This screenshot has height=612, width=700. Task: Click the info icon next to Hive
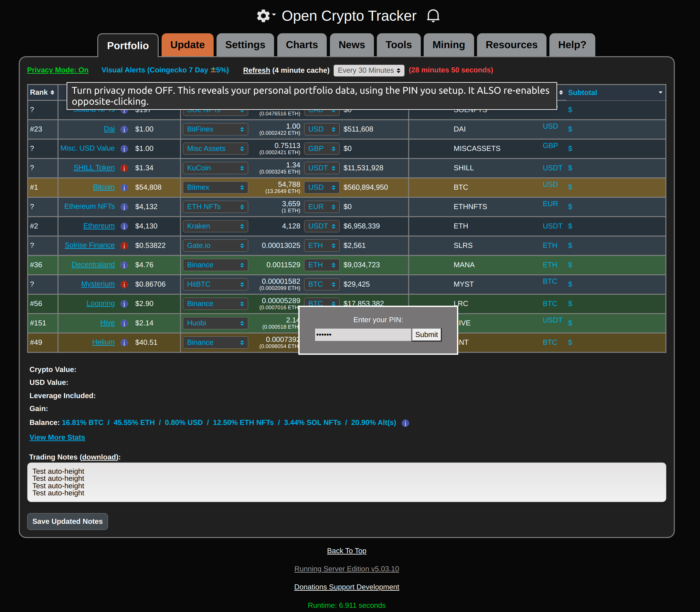coord(124,323)
